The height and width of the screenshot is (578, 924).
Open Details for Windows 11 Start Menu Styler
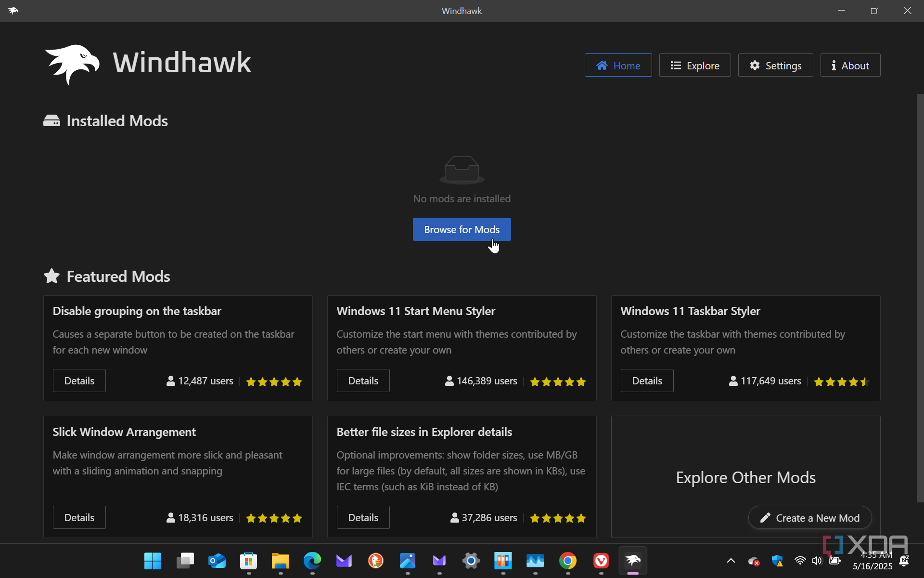coord(363,381)
